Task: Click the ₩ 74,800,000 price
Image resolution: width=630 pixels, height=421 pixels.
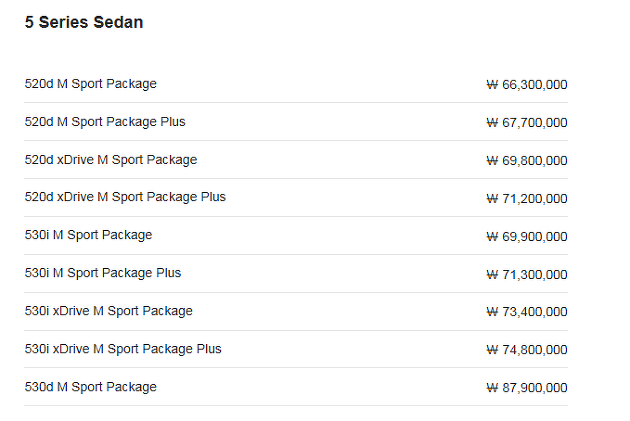Action: click(x=527, y=350)
